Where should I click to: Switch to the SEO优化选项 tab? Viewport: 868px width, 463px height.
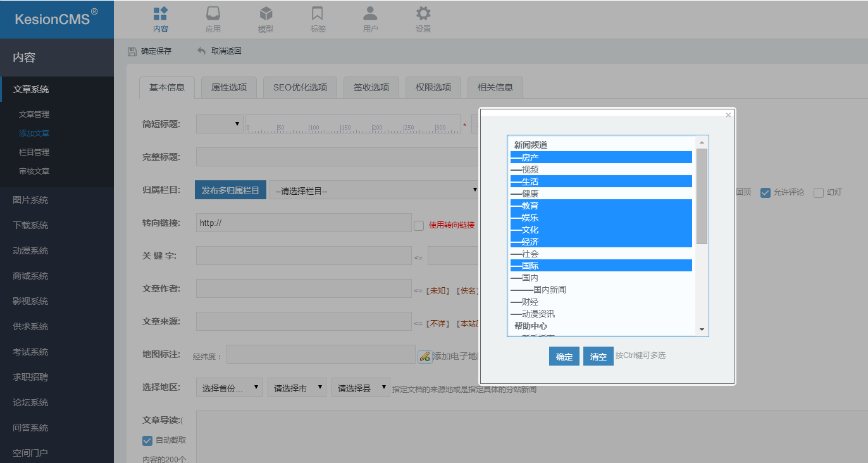tap(299, 87)
